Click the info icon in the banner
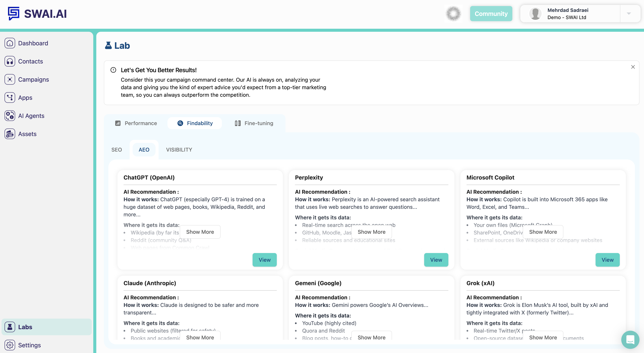This screenshot has width=644, height=353. 113,70
